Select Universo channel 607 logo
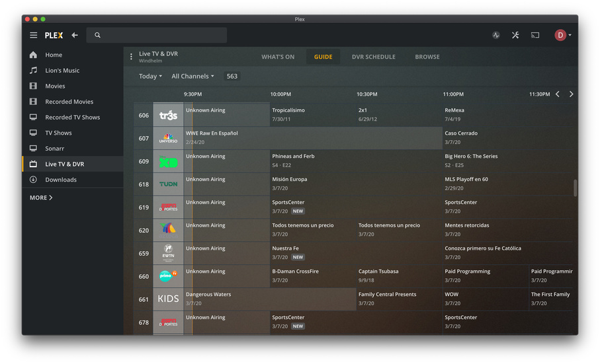The image size is (600, 364). tap(169, 138)
